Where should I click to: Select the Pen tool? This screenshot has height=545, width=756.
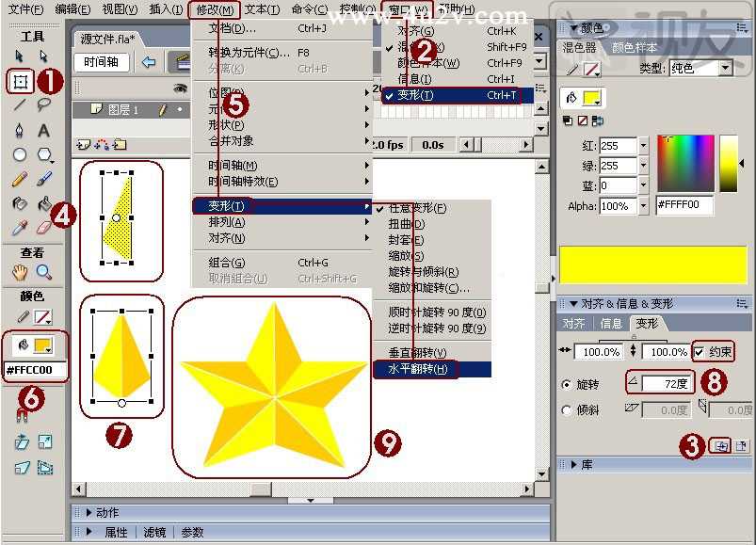click(19, 130)
